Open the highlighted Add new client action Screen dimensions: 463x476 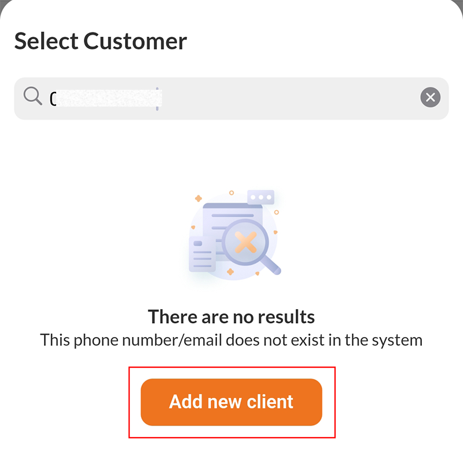[x=231, y=402]
